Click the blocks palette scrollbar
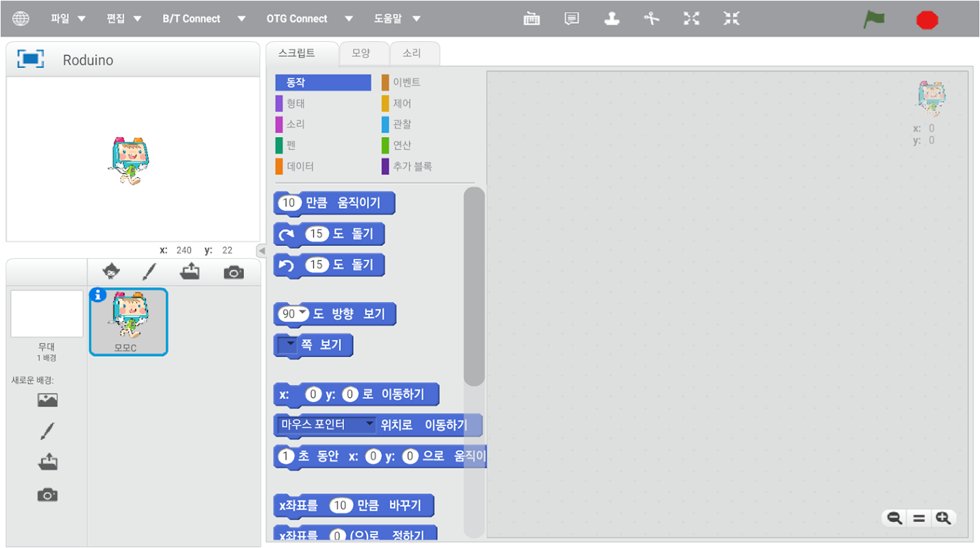 474,287
